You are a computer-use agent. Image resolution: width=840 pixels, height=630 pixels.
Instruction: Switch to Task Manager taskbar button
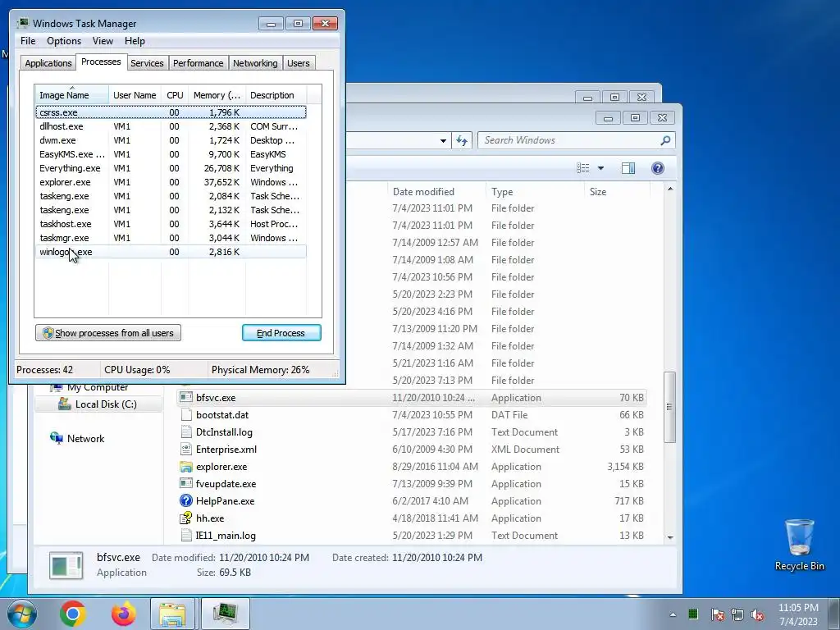226,614
